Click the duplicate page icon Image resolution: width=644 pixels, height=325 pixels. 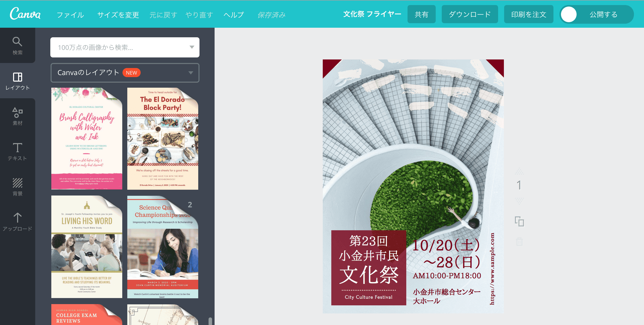point(519,221)
